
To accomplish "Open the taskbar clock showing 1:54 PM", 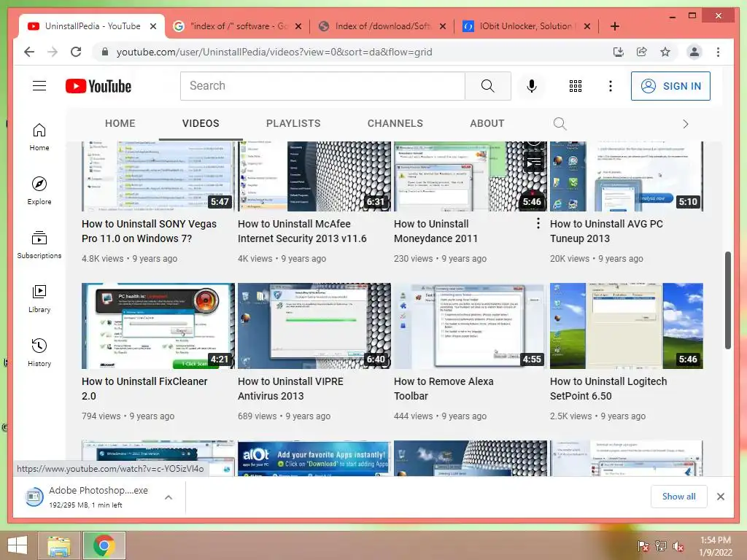I will (x=715, y=545).
